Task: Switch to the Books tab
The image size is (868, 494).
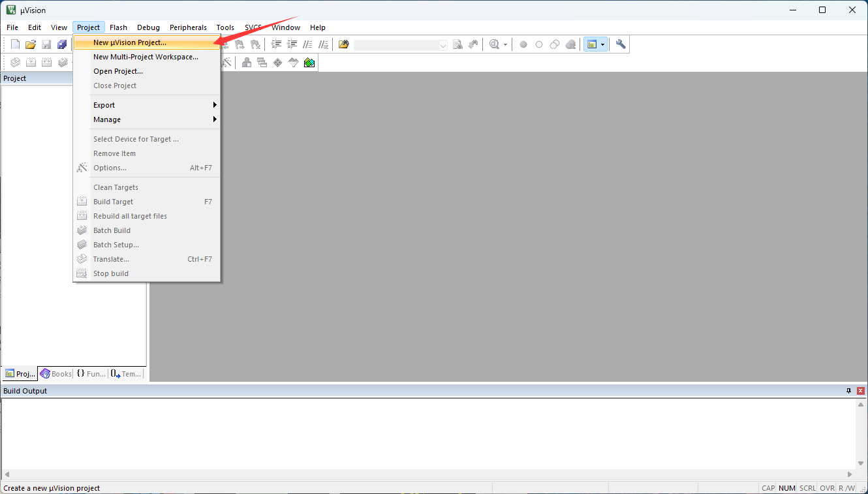Action: click(56, 374)
